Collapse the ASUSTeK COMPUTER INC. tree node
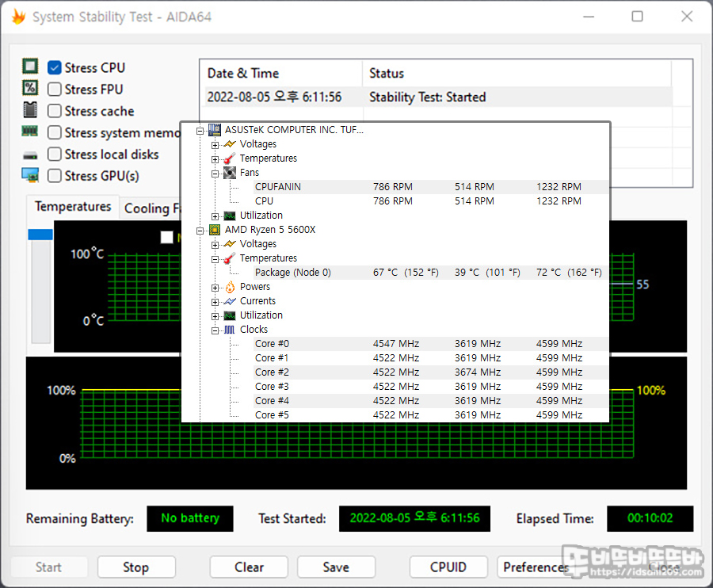This screenshot has width=713, height=588. pos(200,131)
